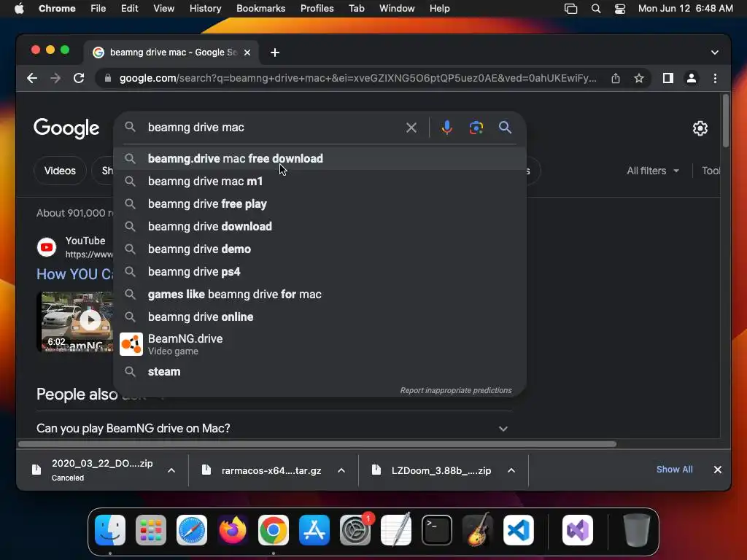Screen dimensions: 747x560
Task: Bookmark this tab with the star icon
Action: point(639,78)
